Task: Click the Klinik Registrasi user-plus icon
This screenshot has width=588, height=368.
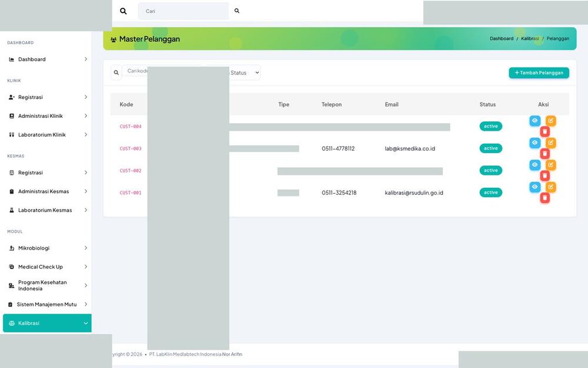Action: pos(12,97)
